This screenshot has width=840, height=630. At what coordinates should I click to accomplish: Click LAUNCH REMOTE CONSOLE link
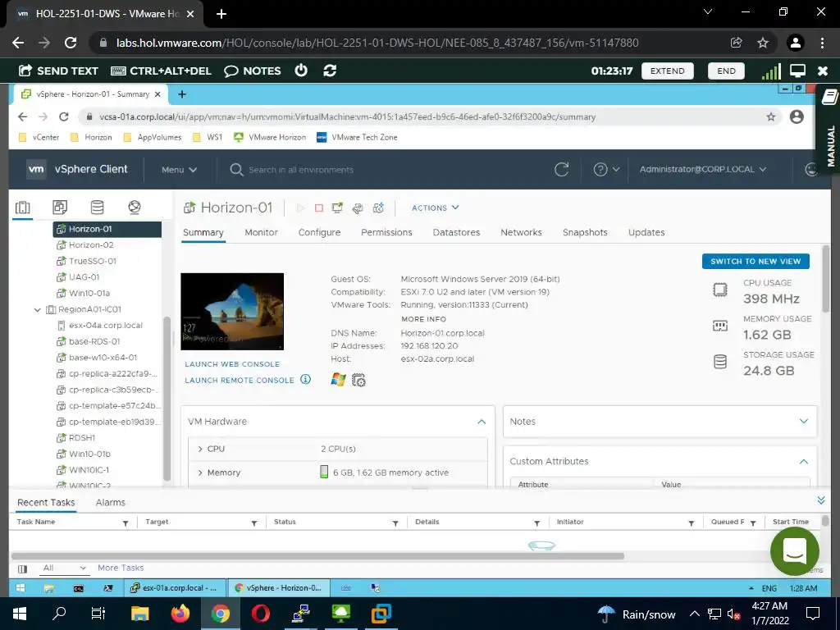point(239,381)
